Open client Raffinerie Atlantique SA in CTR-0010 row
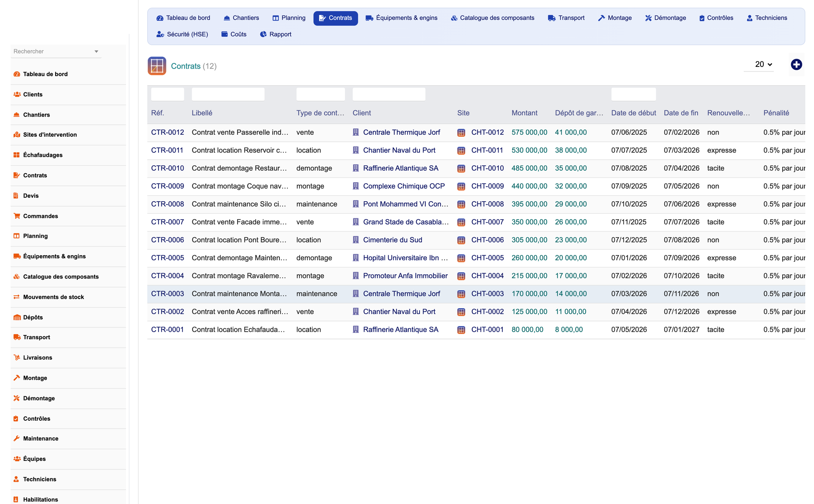Image resolution: width=814 pixels, height=504 pixels. pyautogui.click(x=401, y=168)
